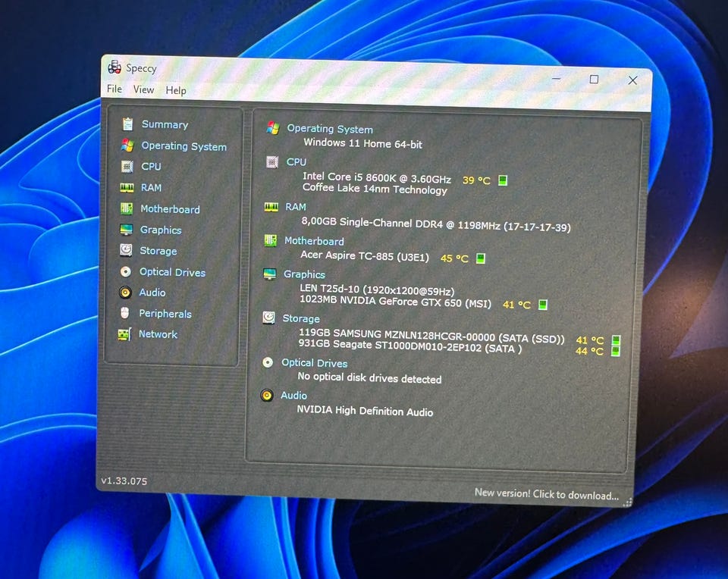Click the Storage disk icon in sidebar
The height and width of the screenshot is (579, 728).
126,250
